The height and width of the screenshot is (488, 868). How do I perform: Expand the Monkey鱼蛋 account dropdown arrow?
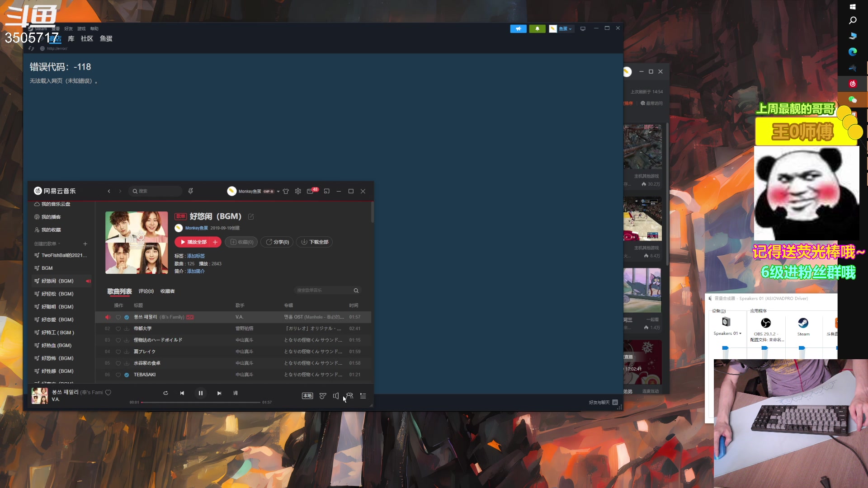[278, 192]
